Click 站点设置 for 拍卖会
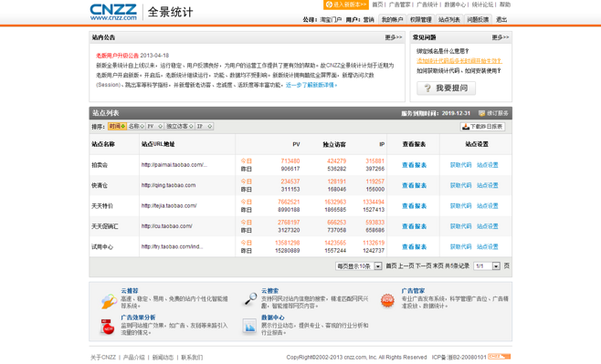The height and width of the screenshot is (364, 601). click(488, 165)
